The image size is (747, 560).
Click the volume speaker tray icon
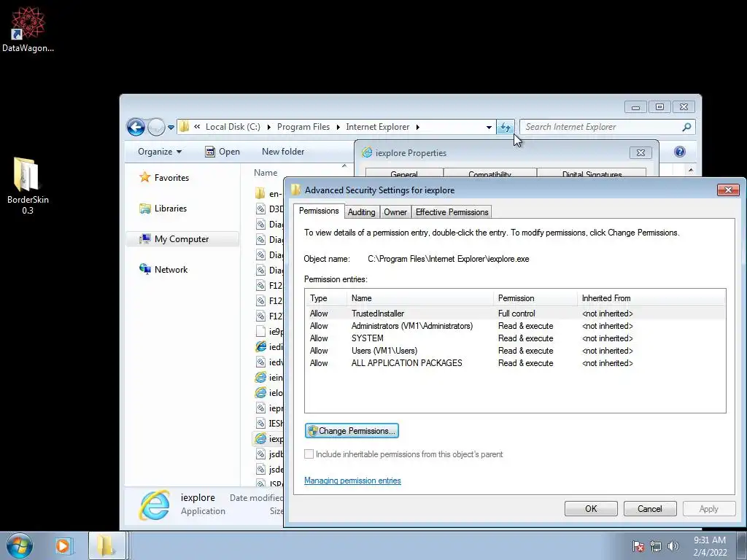tap(673, 546)
